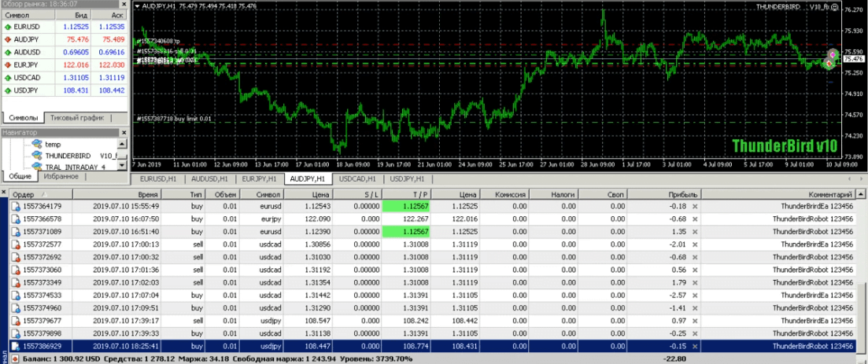Click the red down arrow icon beside AUDJPY
868x364 pixels.
(7, 39)
